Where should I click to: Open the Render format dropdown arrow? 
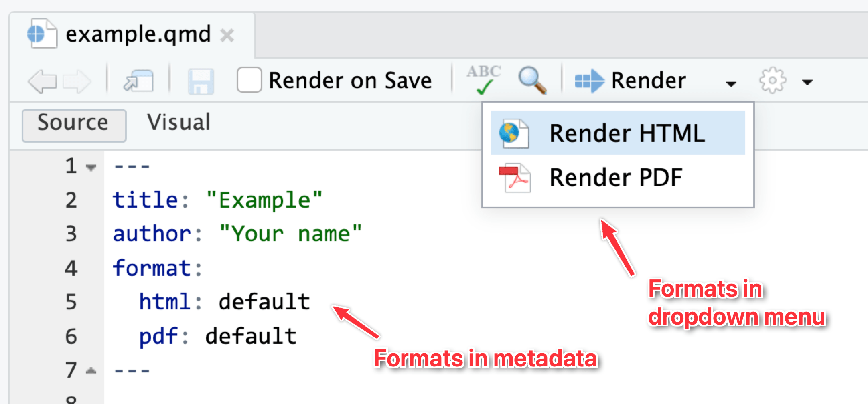731,83
